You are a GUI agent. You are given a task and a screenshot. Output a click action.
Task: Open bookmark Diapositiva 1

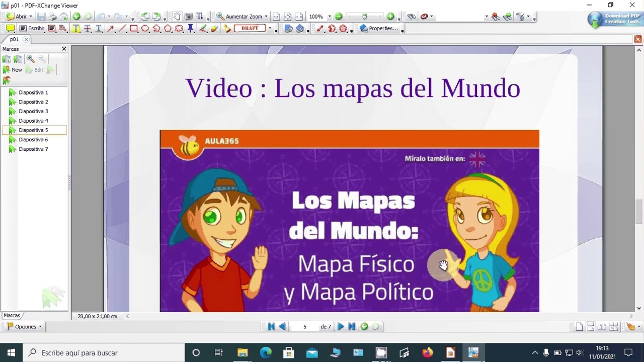[33, 93]
